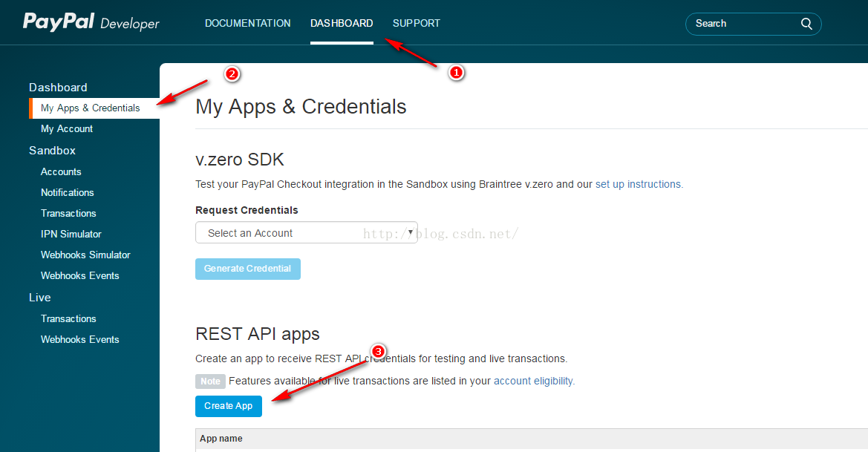Click the Generate Credential button
Image resolution: width=868 pixels, height=452 pixels.
tap(247, 269)
